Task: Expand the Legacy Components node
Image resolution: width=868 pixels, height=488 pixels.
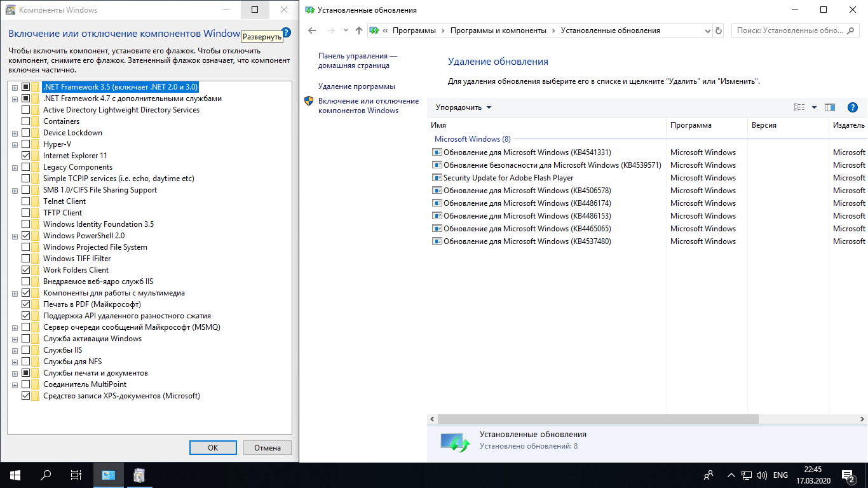Action: tap(15, 167)
